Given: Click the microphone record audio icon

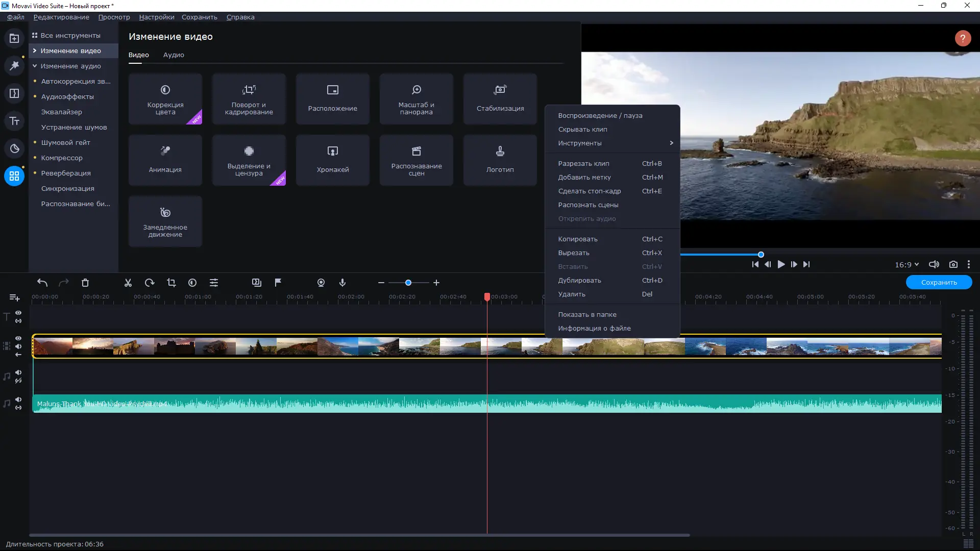Looking at the screenshot, I should point(342,283).
